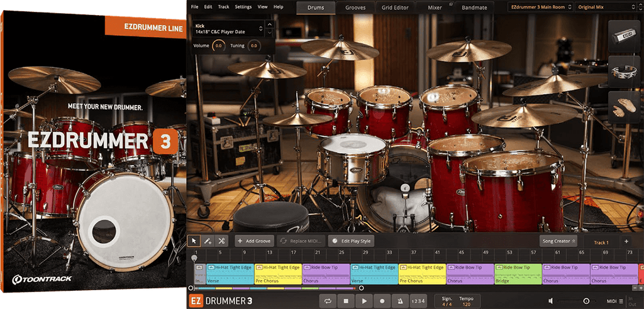Open the File menu

195,7
